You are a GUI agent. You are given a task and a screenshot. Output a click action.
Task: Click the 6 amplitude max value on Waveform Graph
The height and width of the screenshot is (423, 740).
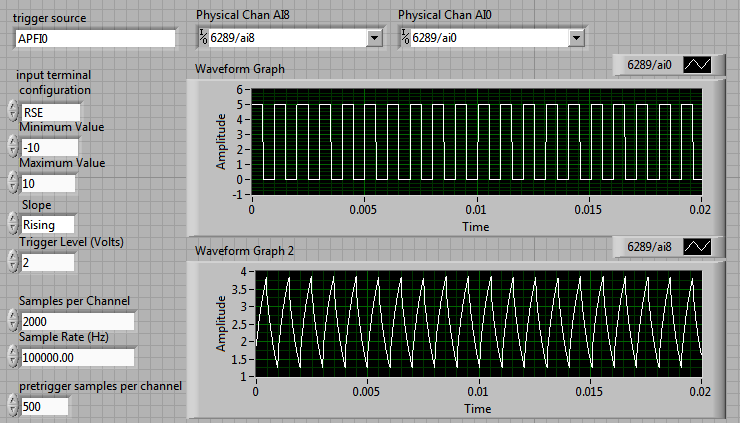pos(240,90)
